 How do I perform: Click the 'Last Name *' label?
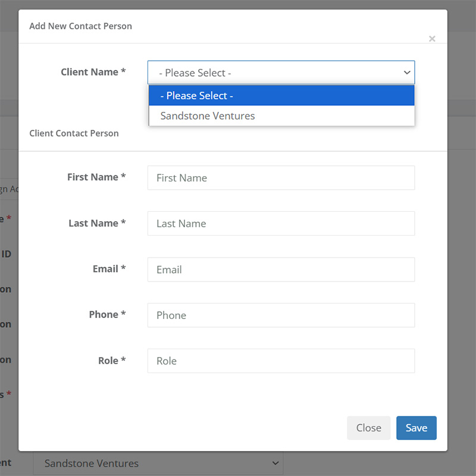coord(97,223)
